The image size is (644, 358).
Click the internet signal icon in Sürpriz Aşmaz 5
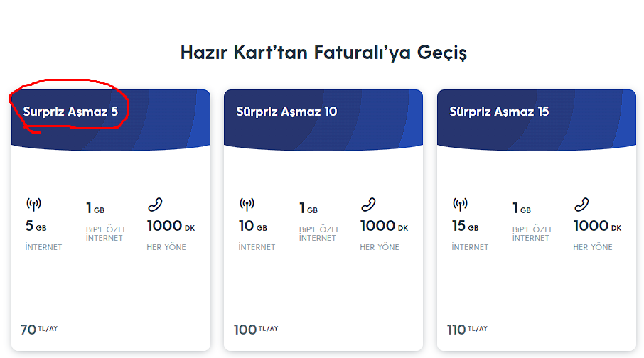click(x=33, y=205)
